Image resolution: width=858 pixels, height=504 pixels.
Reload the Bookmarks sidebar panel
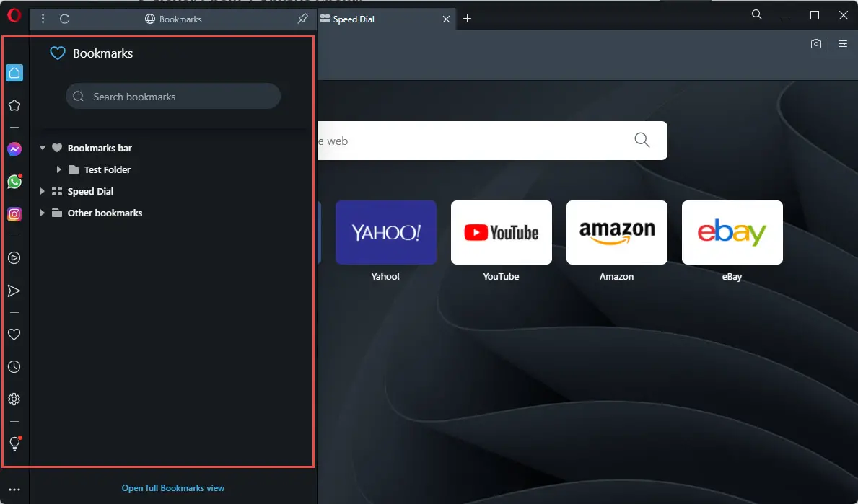(64, 19)
